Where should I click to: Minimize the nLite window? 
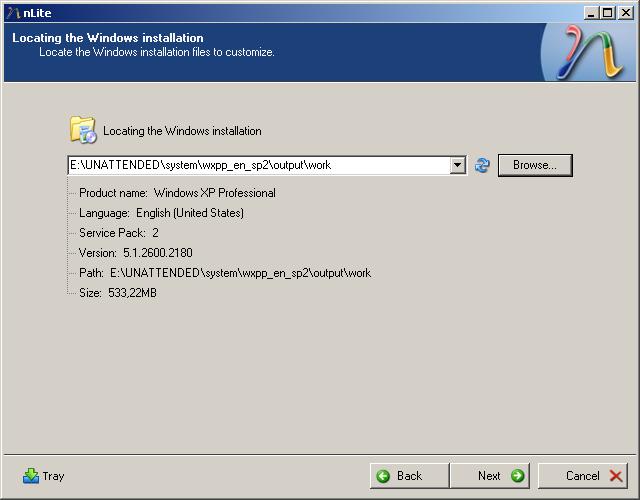point(590,13)
